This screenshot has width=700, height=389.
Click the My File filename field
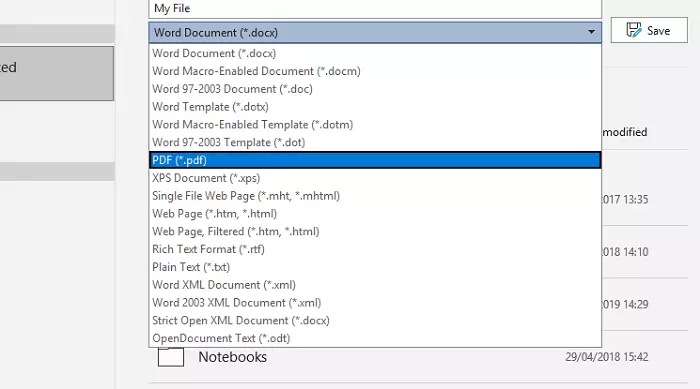[375, 9]
